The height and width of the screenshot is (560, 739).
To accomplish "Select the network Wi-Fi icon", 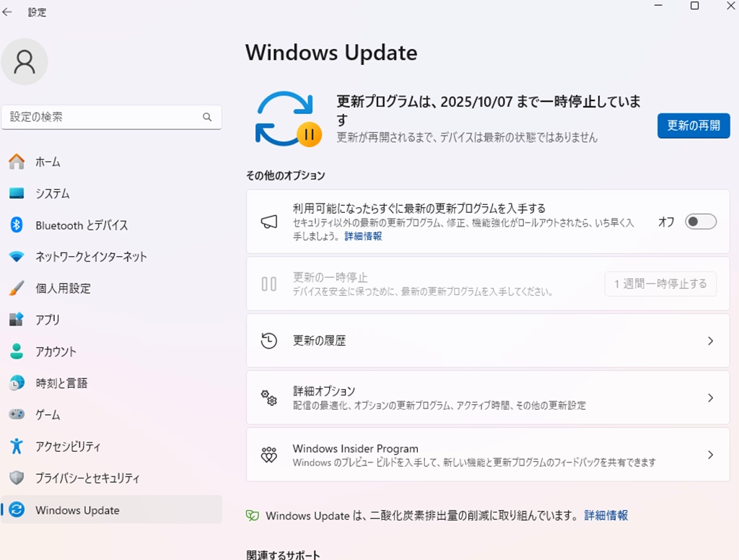I will 17,257.
